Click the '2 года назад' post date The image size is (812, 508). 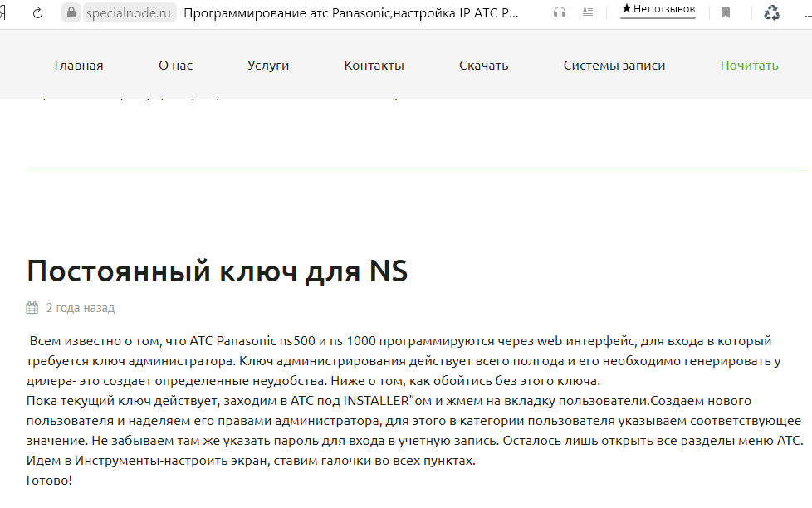tap(81, 308)
